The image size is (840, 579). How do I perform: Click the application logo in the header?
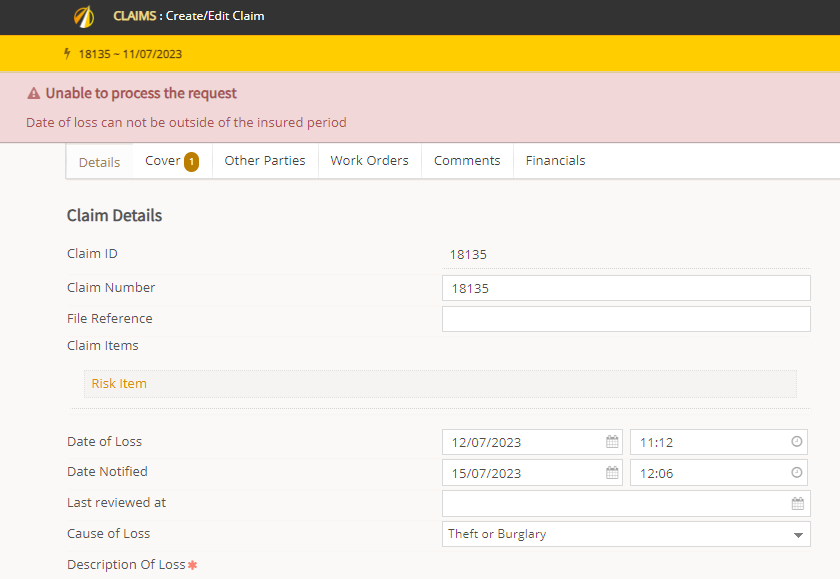pyautogui.click(x=84, y=16)
